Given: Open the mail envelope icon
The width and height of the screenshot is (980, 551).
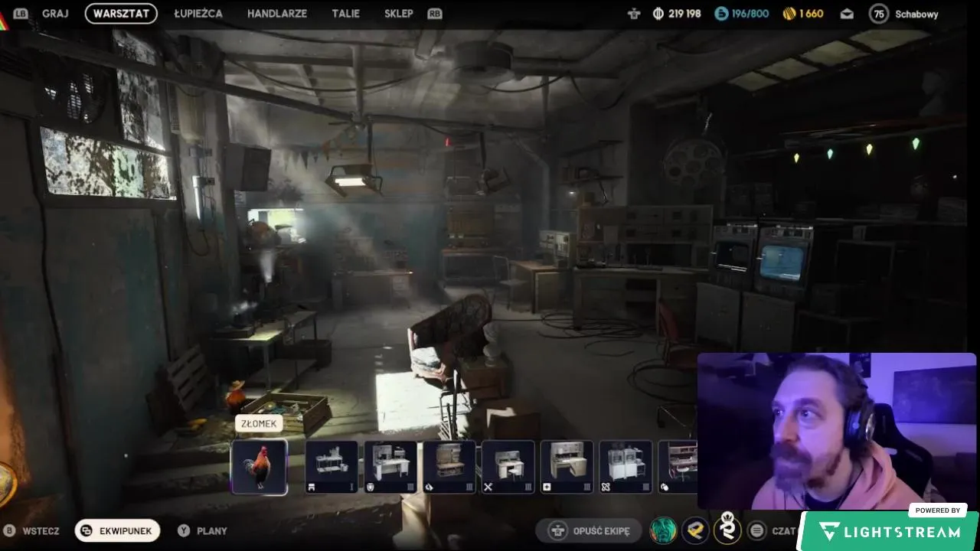Looking at the screenshot, I should click(x=847, y=14).
